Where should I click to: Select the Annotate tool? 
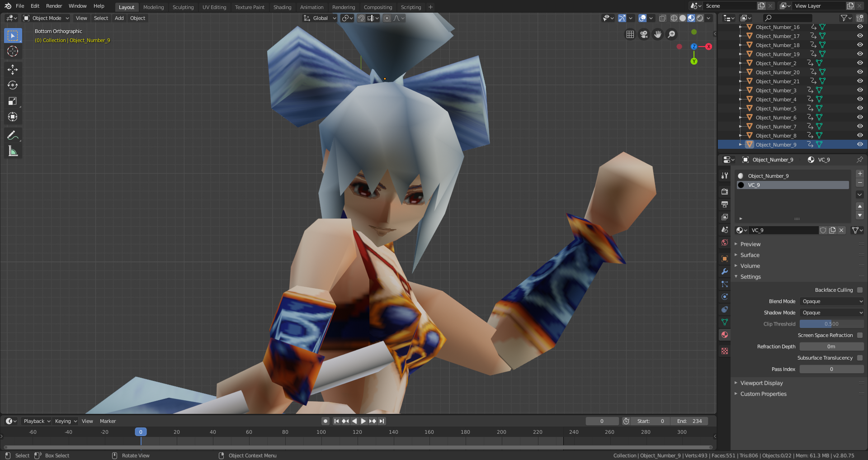[x=13, y=135]
